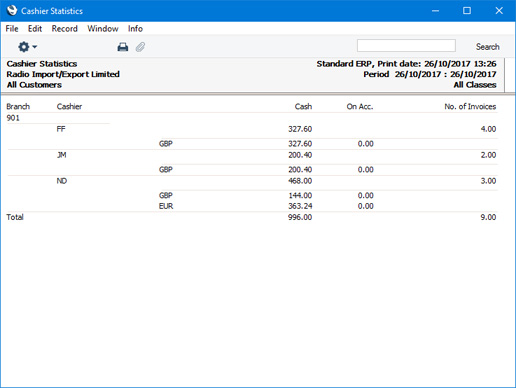Click the Radio Import/Export Limited heading

tap(63, 74)
